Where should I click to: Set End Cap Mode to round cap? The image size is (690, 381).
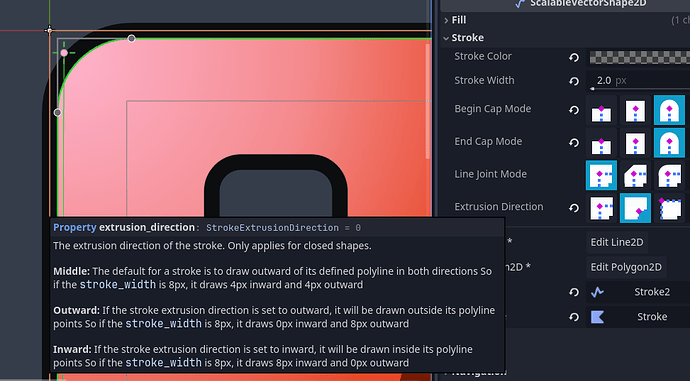[x=669, y=143]
